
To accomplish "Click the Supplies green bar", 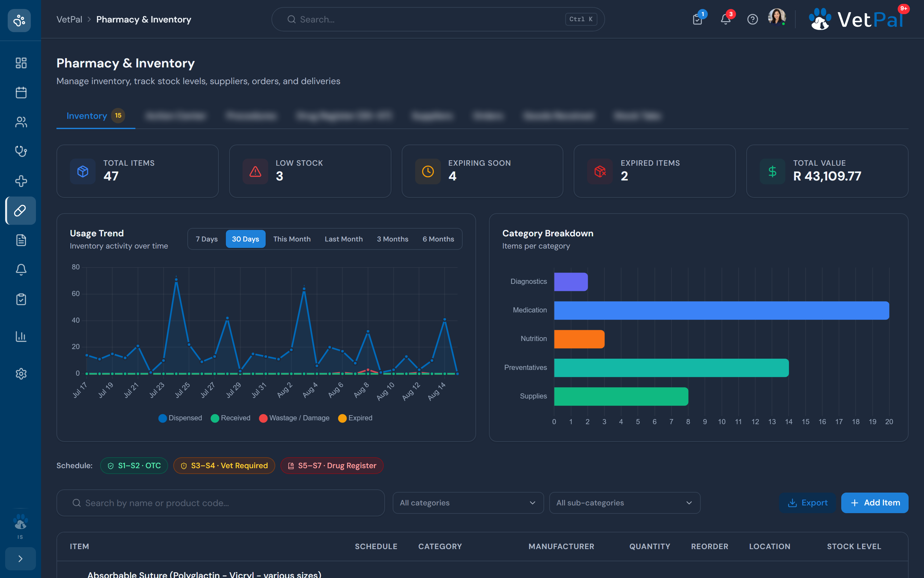I will tap(621, 397).
